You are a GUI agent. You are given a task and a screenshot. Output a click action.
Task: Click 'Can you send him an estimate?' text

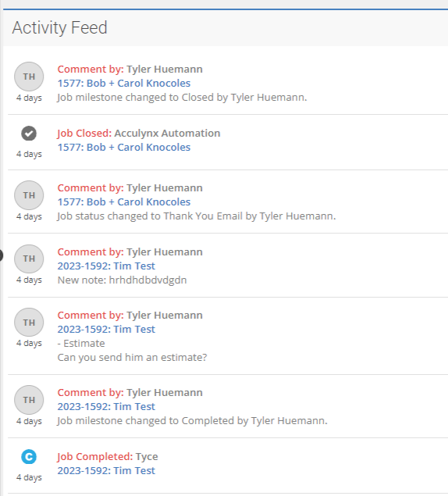pyautogui.click(x=132, y=358)
